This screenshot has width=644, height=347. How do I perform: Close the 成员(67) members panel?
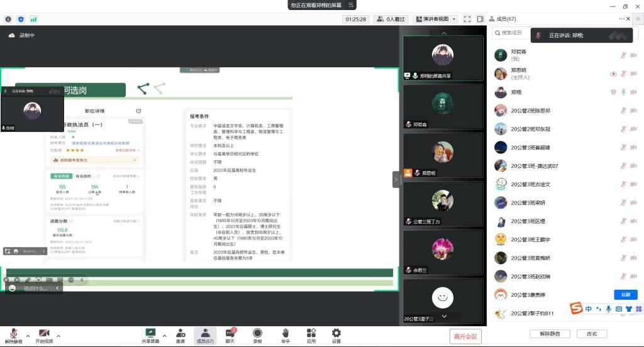(x=628, y=19)
